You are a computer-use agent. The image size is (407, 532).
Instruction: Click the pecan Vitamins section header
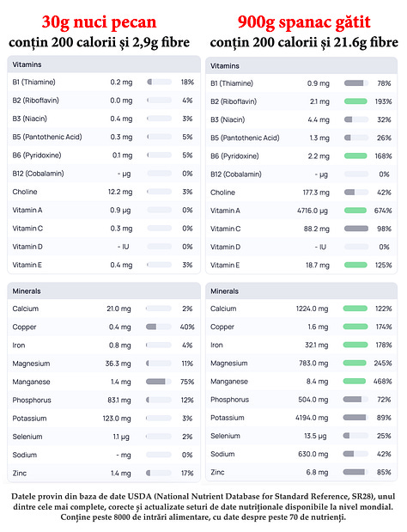104,64
